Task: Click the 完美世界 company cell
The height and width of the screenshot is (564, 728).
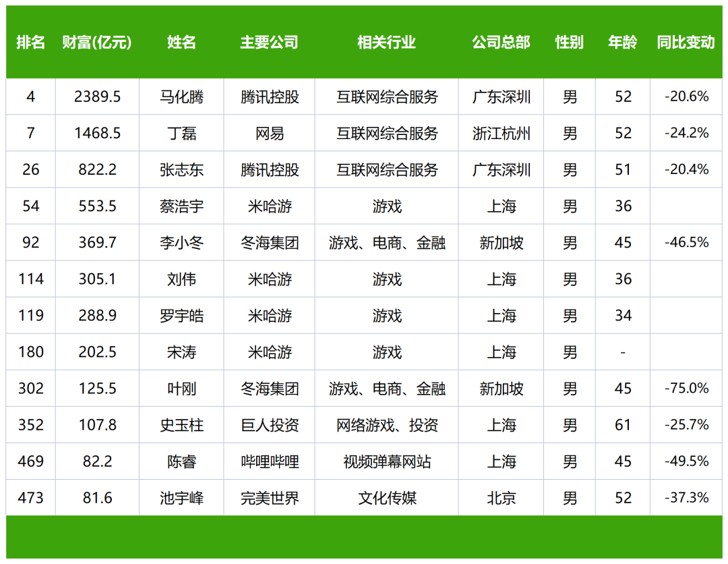Action: coord(269,498)
